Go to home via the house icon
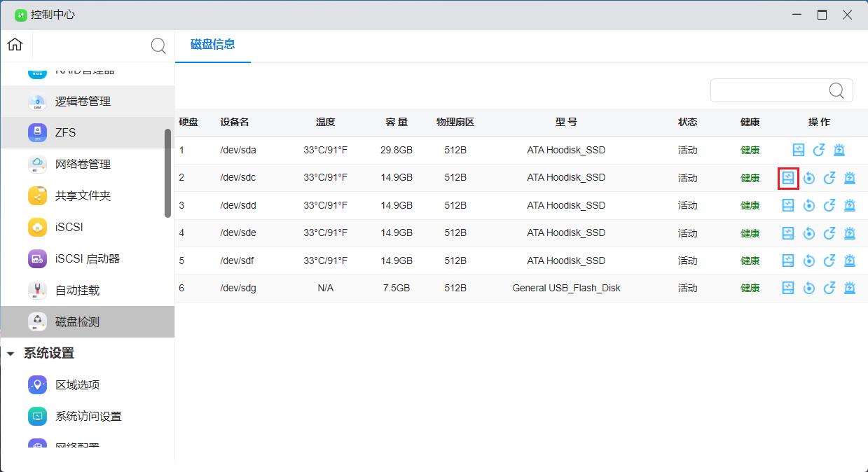Viewport: 868px width, 472px height. (x=15, y=45)
